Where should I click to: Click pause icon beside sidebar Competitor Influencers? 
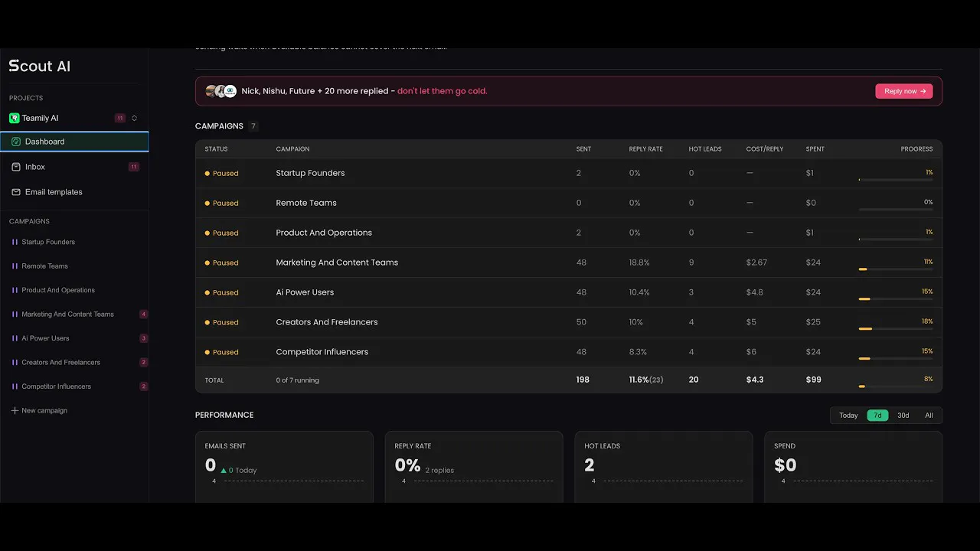[x=15, y=386]
